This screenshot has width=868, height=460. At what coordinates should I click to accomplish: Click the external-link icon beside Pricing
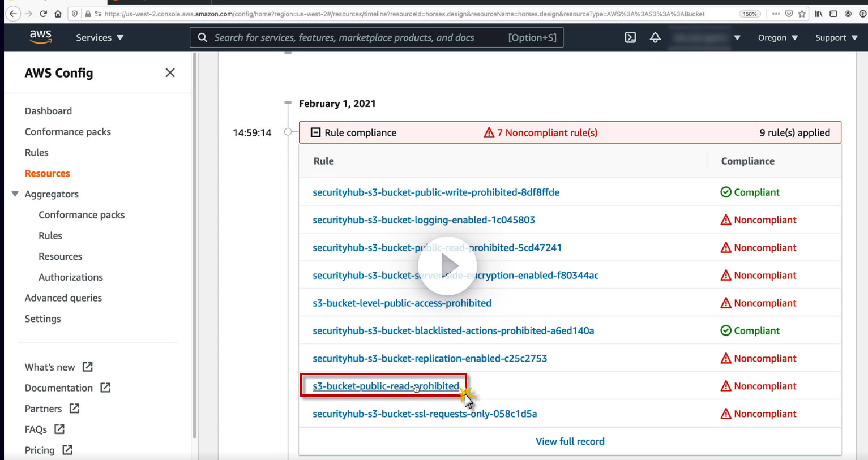(67, 450)
